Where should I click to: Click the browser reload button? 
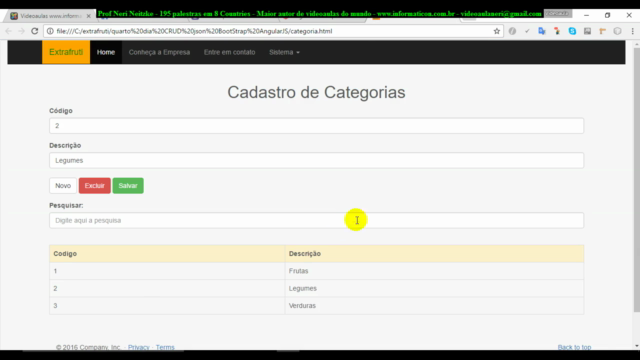click(x=35, y=31)
